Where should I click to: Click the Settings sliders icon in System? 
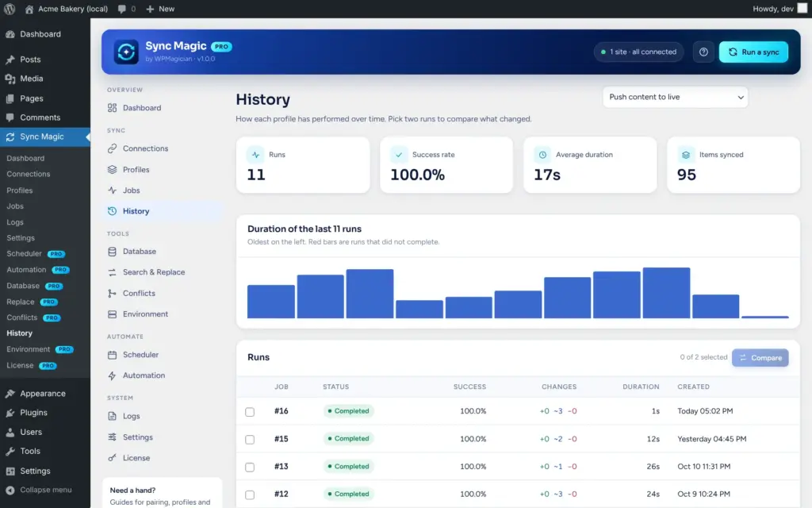click(112, 437)
